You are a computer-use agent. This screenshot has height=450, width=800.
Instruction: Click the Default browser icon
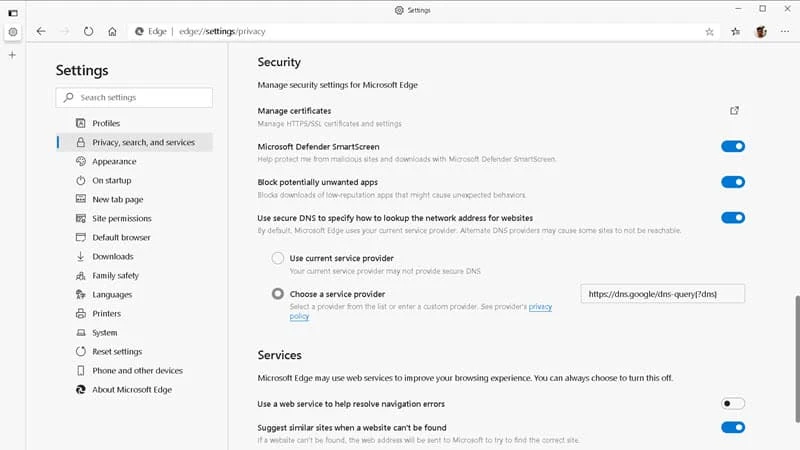[81, 237]
